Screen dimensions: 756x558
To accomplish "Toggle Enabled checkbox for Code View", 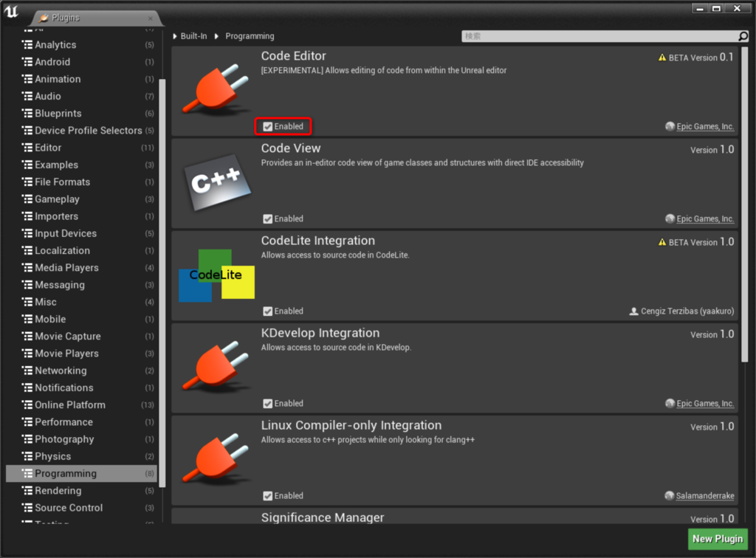I will (267, 218).
